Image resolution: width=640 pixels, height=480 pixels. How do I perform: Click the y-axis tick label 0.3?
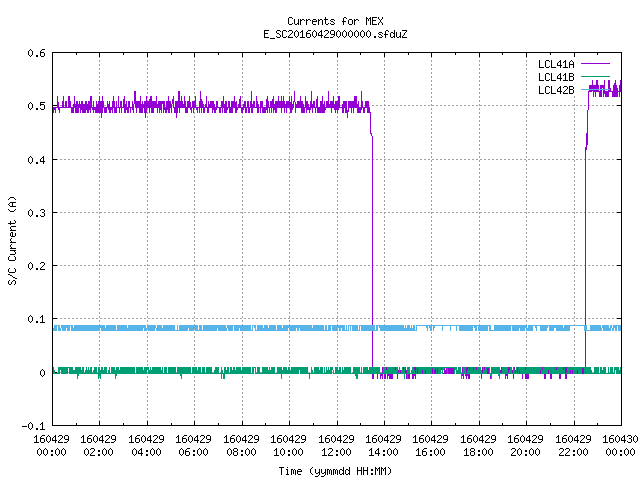pyautogui.click(x=36, y=213)
